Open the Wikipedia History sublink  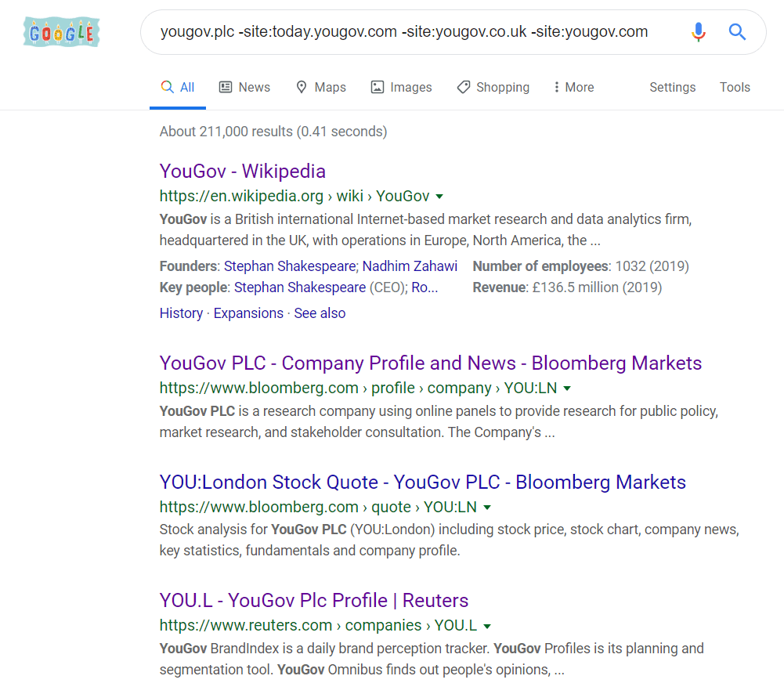tap(181, 313)
